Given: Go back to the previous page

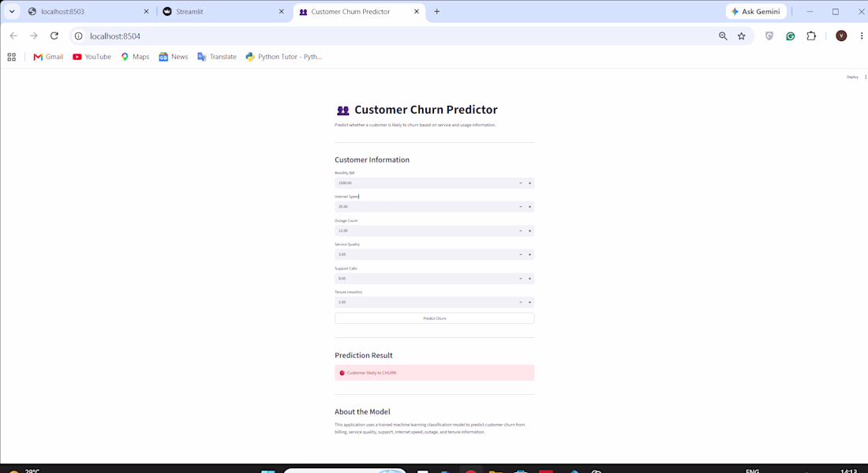Looking at the screenshot, I should coord(13,36).
